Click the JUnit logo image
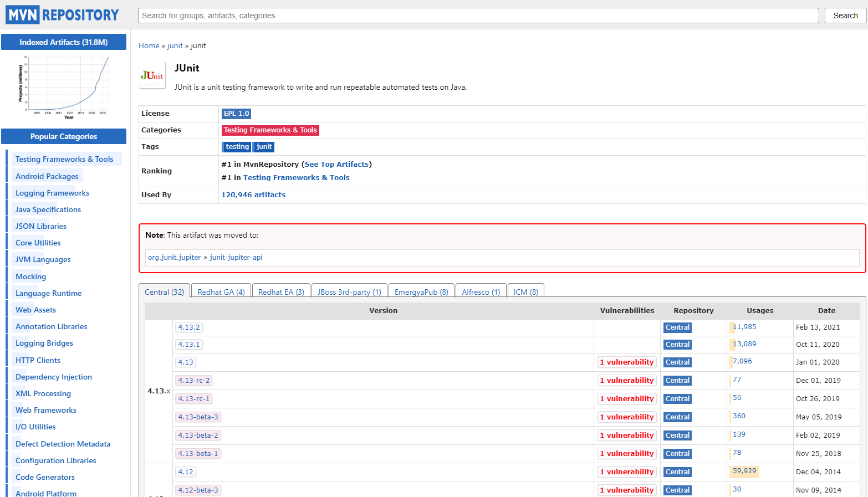This screenshot has height=497, width=868. [x=152, y=75]
